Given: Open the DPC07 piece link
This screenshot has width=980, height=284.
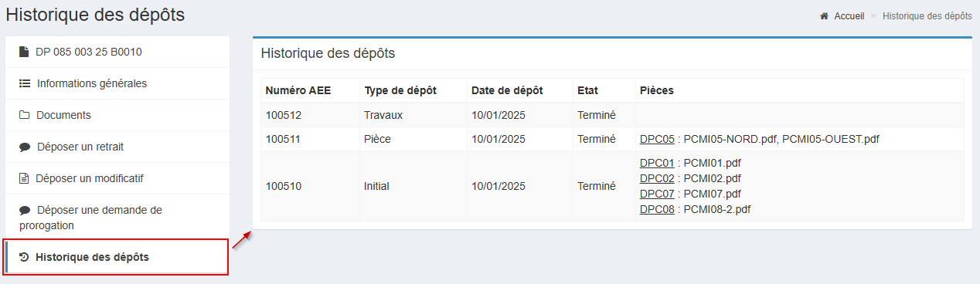Looking at the screenshot, I should click(x=657, y=194).
